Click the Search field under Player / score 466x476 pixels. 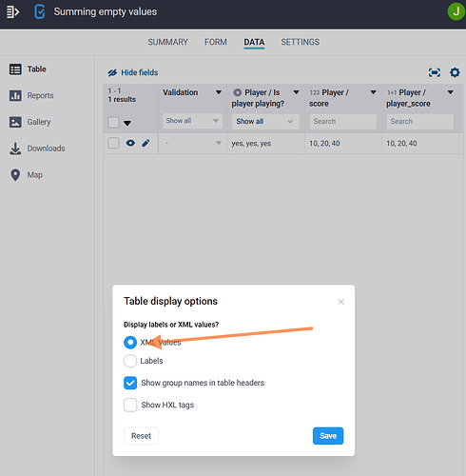[343, 122]
